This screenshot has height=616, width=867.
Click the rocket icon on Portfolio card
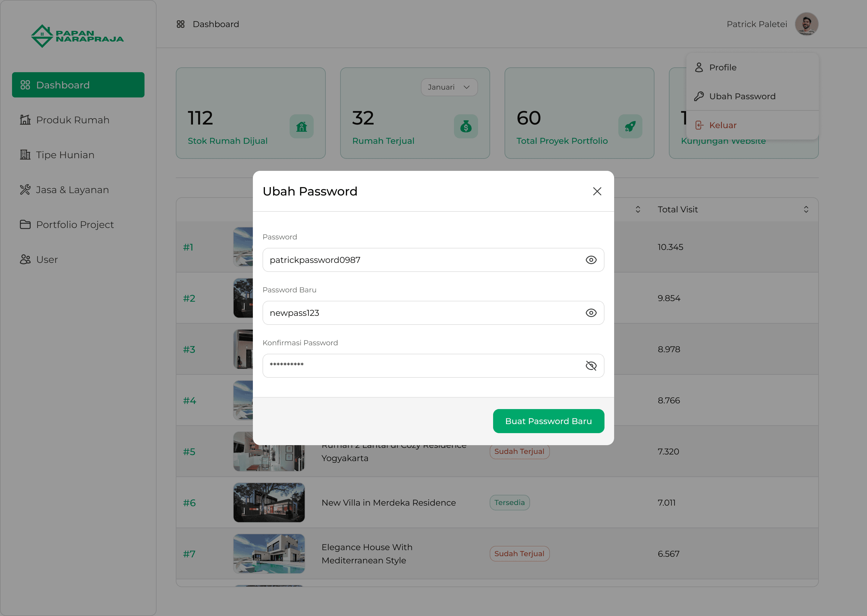(630, 127)
